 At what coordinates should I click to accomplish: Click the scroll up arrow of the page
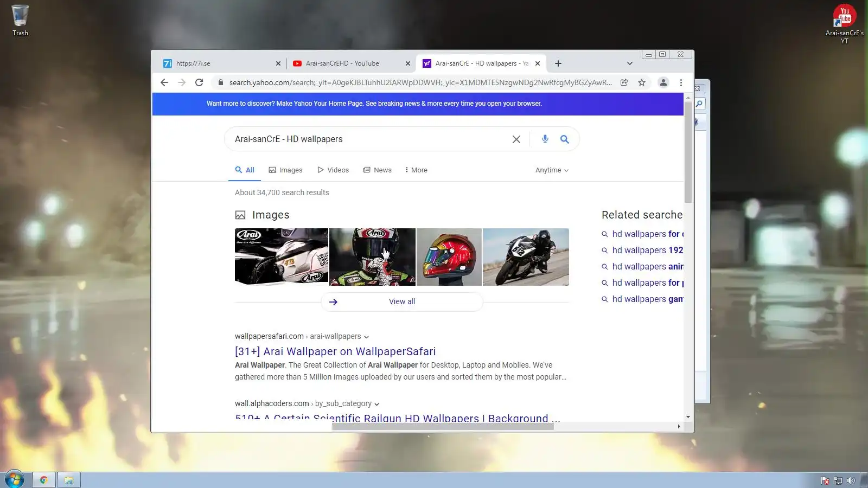point(688,98)
